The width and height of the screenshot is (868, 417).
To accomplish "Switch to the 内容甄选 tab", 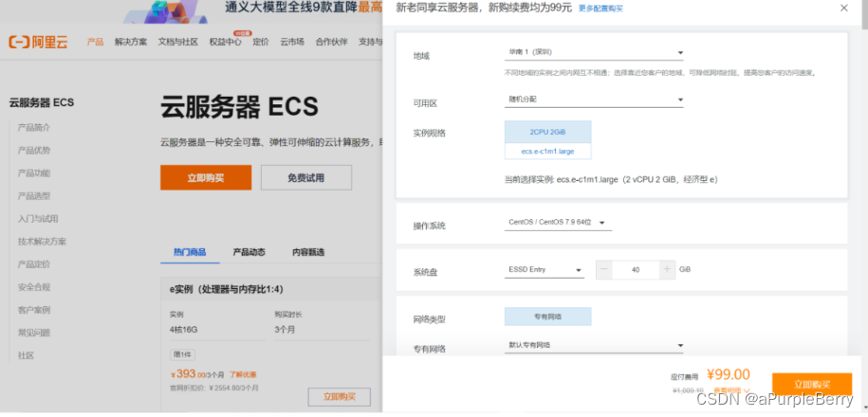I will pyautogui.click(x=308, y=252).
